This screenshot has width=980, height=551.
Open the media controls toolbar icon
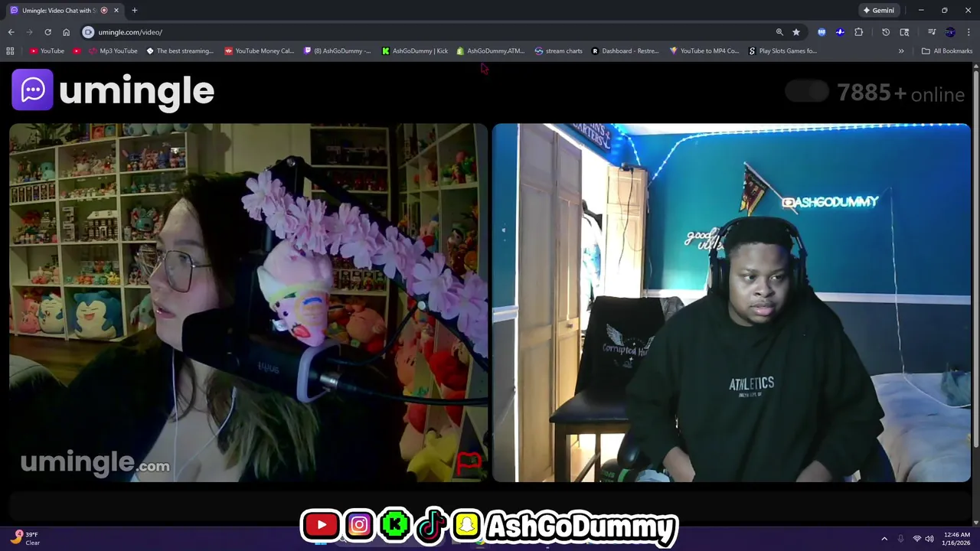click(x=932, y=32)
